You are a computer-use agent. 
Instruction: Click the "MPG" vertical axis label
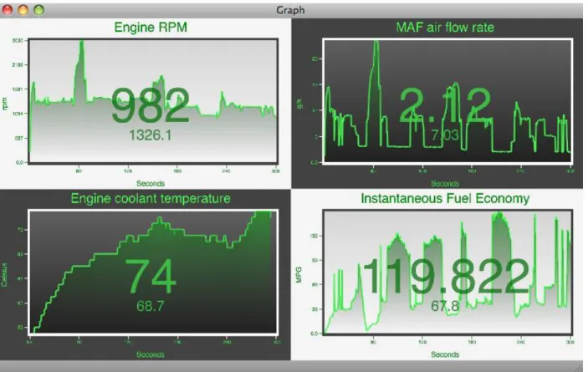click(299, 274)
